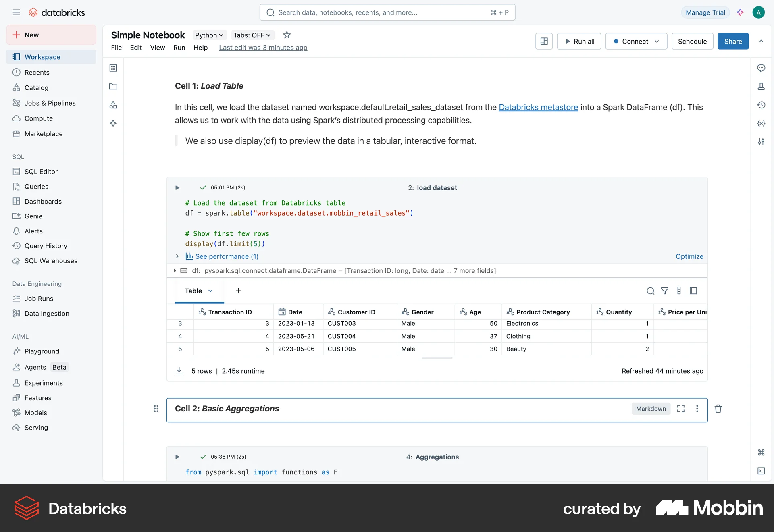Expand the Connect dropdown

tap(657, 41)
